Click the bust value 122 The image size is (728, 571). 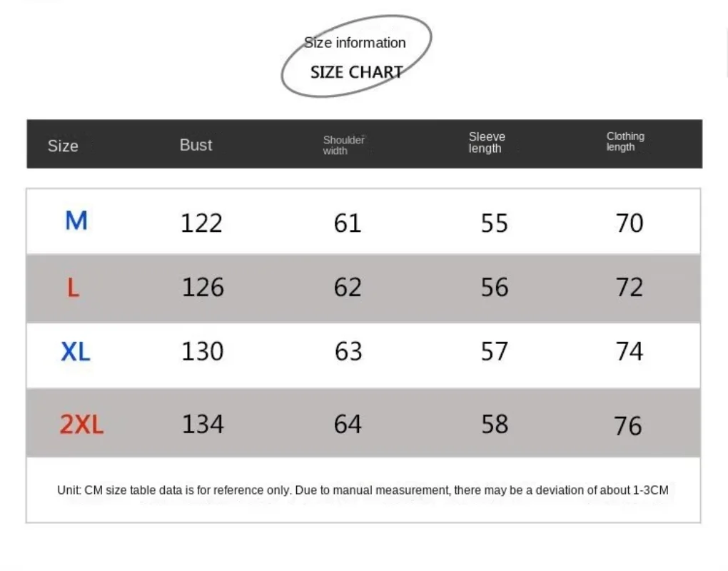(x=201, y=223)
